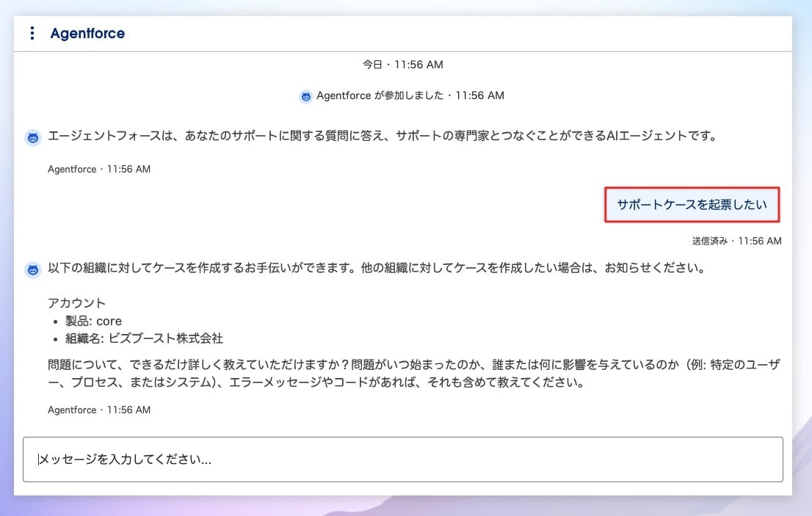The width and height of the screenshot is (812, 516).
Task: Click bot avatar beside 以下の組織に対して message
Action: 33,269
